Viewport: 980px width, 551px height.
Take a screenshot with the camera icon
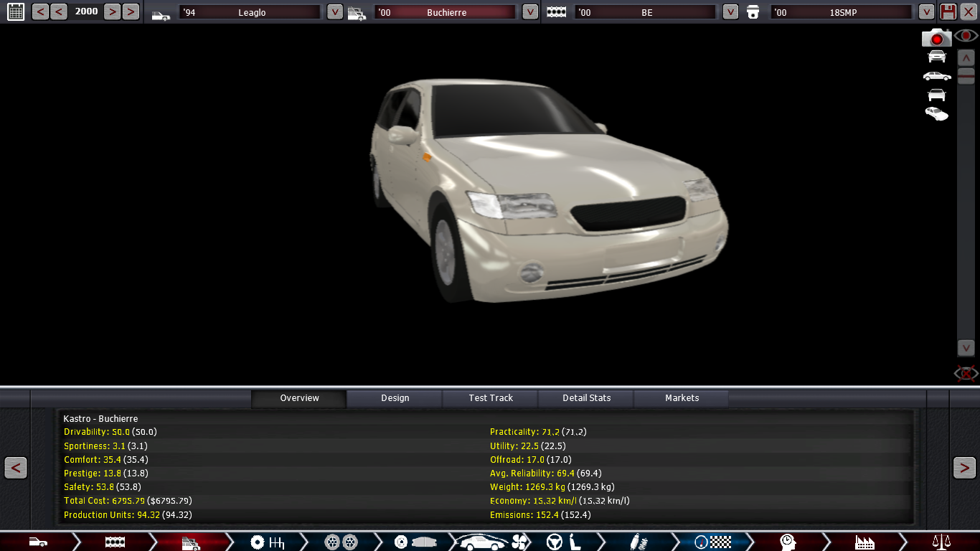point(936,38)
